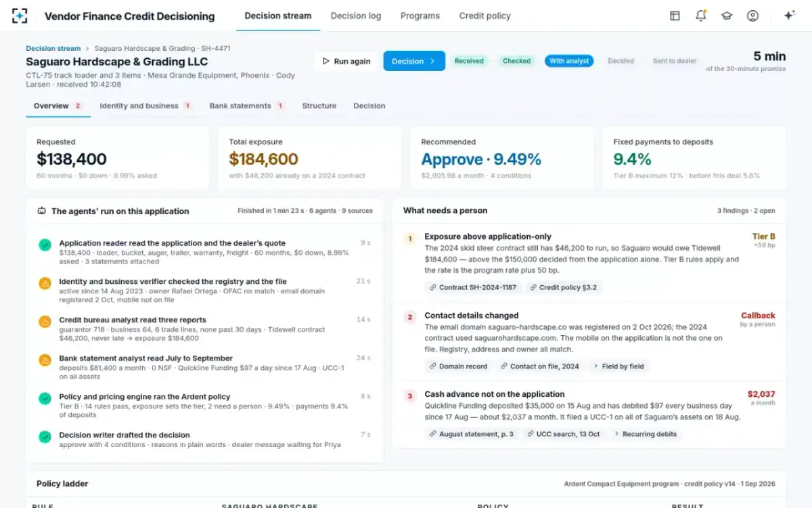Click Fixed payments to deposits 9.4%
This screenshot has height=508, width=812.
point(632,159)
